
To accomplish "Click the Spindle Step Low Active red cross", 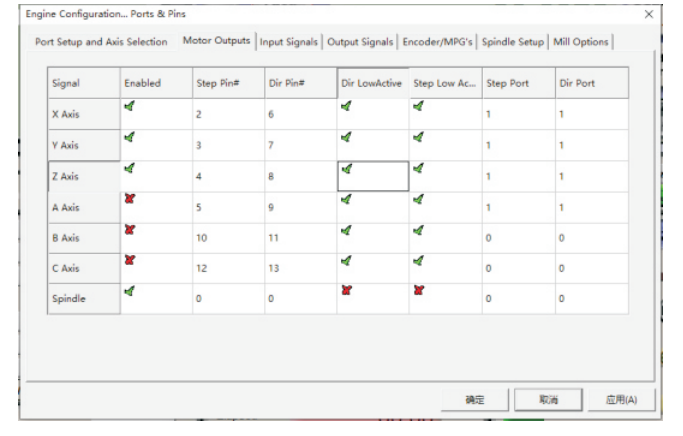I will coord(418,291).
